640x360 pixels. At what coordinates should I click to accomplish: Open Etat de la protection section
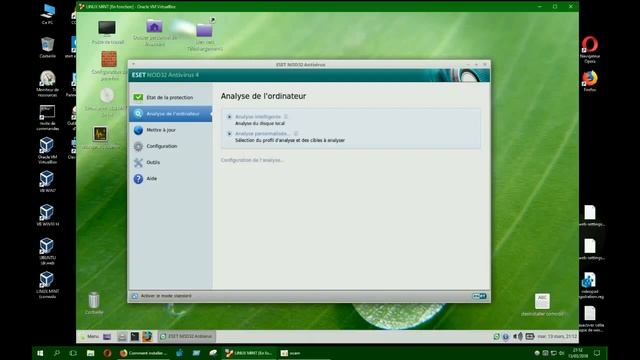pyautogui.click(x=170, y=98)
